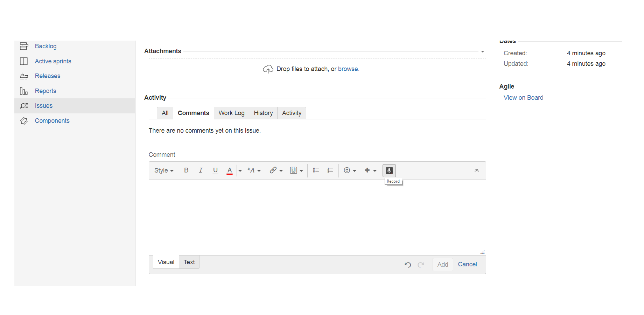Insert a bullet list
This screenshot has width=644, height=315.
click(x=316, y=170)
